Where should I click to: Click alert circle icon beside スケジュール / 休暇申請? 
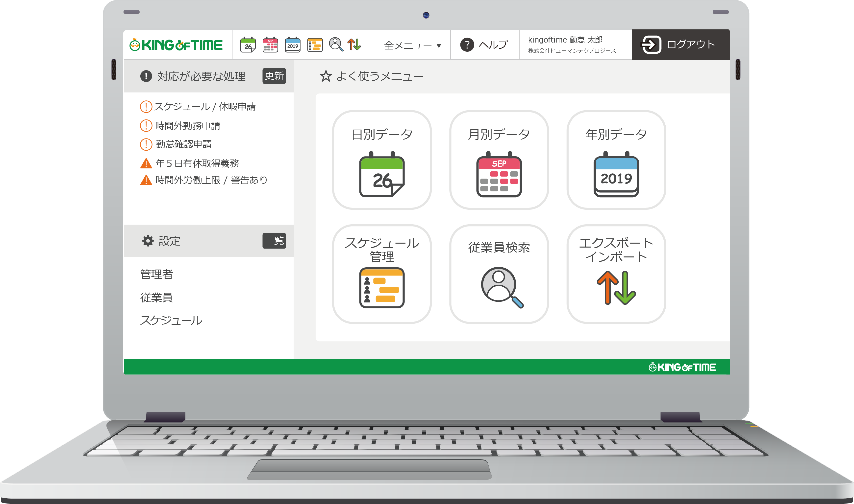(146, 107)
